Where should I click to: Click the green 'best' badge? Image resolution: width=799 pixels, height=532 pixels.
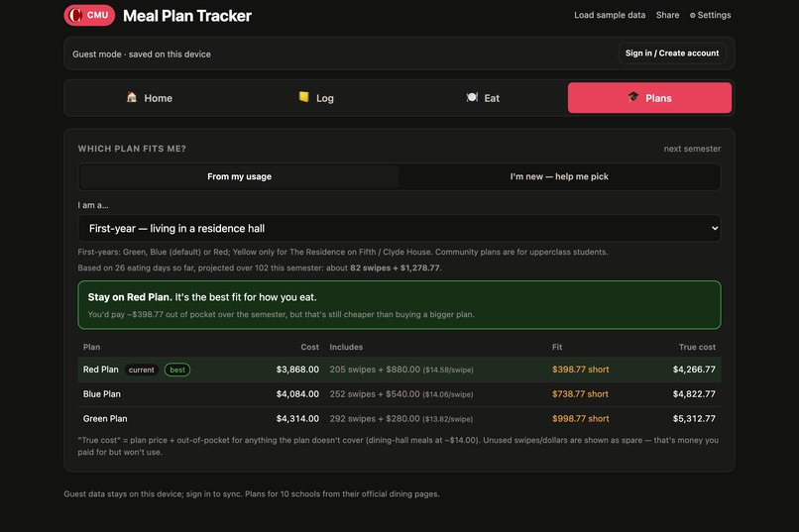point(177,370)
